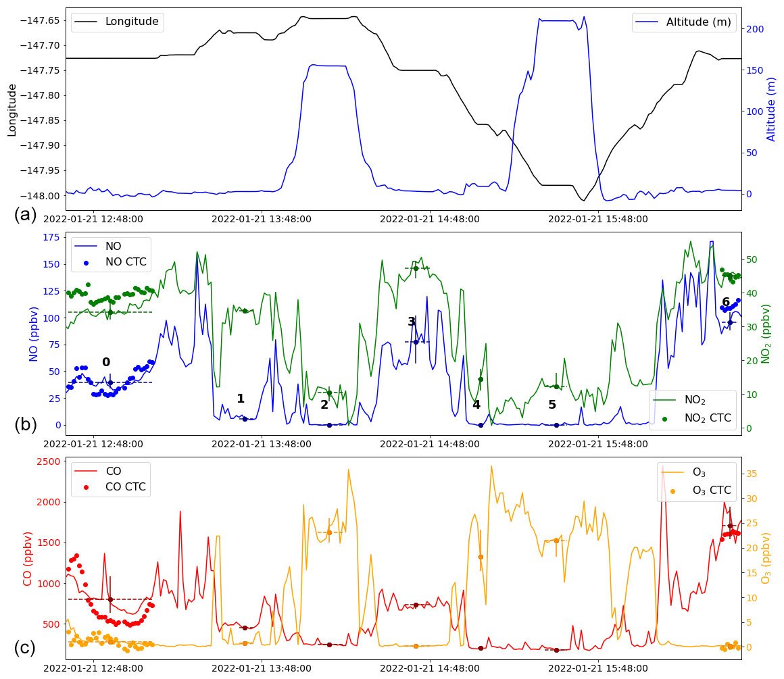
Task: Click the orange O3 line legend swatch
Action: pos(672,472)
